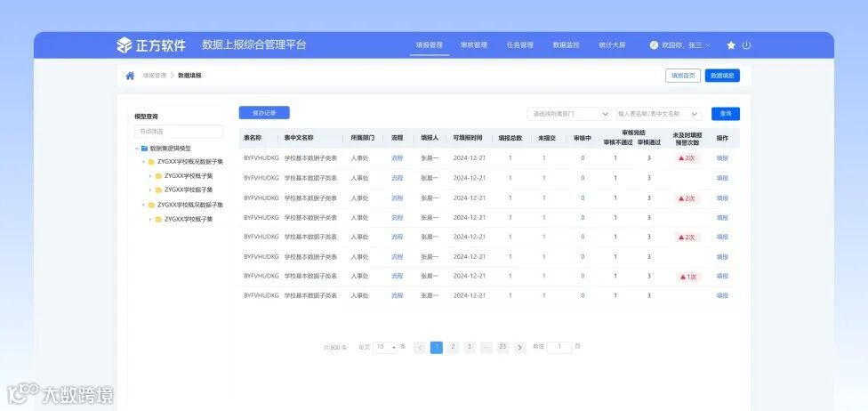Go to page 3

470,347
